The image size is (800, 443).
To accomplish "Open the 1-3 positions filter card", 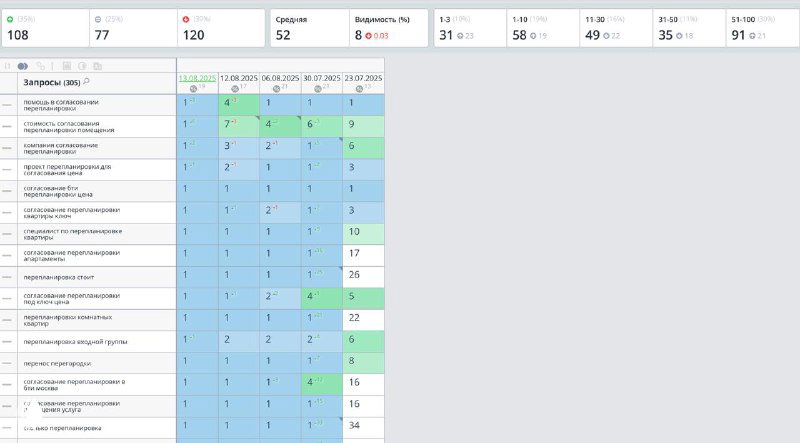I will 470,28.
